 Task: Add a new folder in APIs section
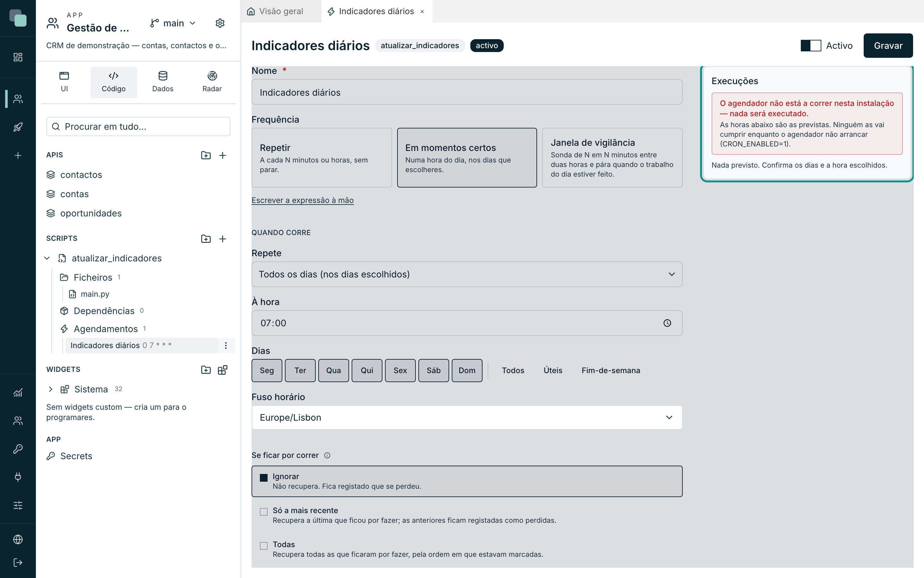pyautogui.click(x=206, y=155)
